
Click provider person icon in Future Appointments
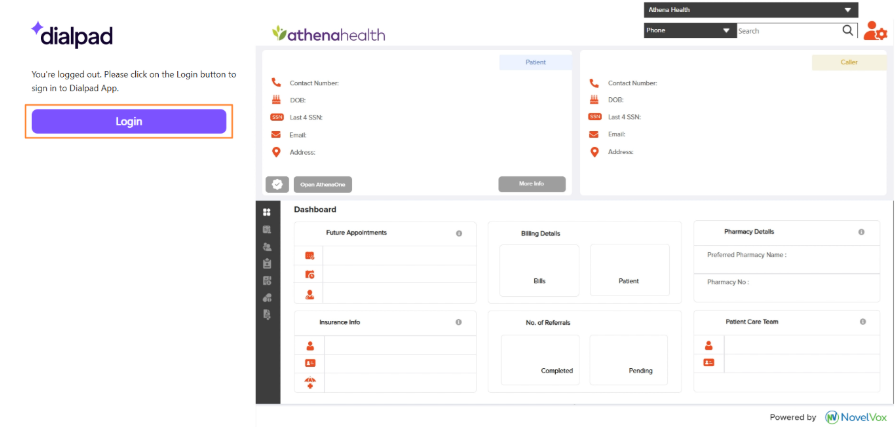point(309,294)
